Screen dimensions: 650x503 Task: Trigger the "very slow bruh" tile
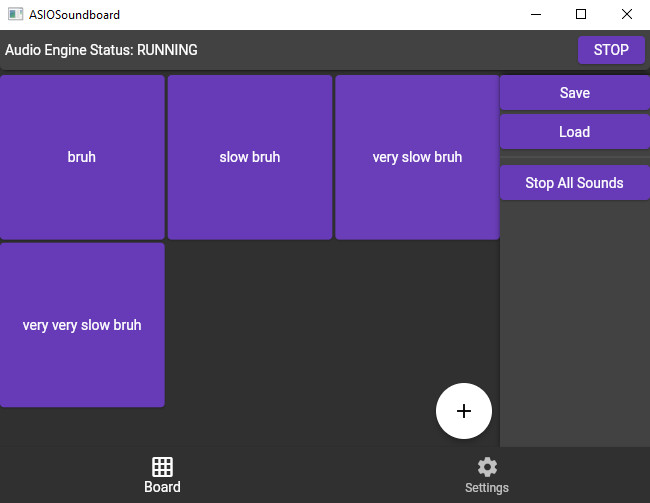(x=417, y=157)
